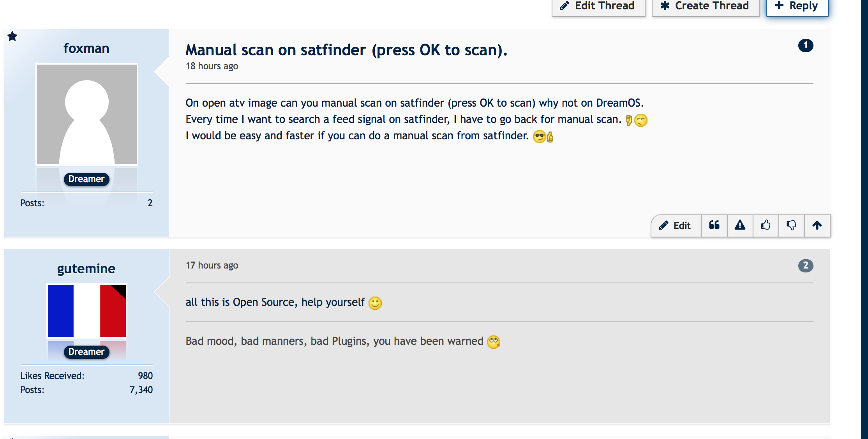Image resolution: width=868 pixels, height=439 pixels.
Task: Click gutemine's Dreamer rank badge
Action: click(86, 352)
